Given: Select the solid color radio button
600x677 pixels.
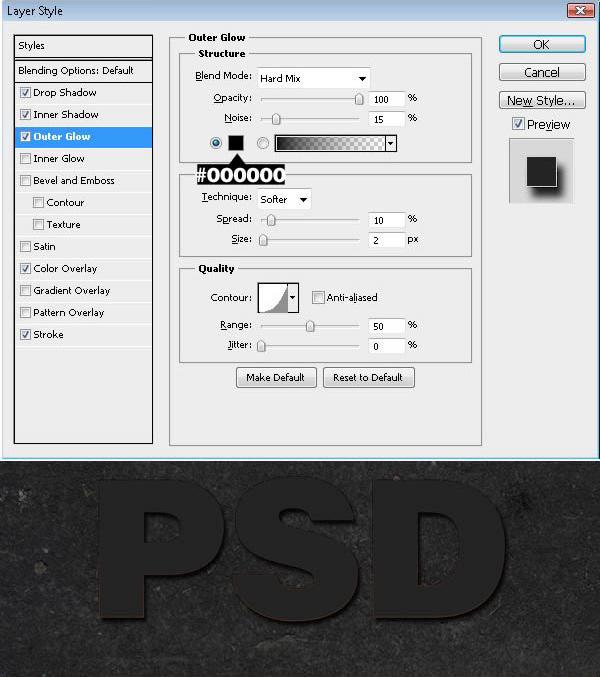Looking at the screenshot, I should 216,143.
